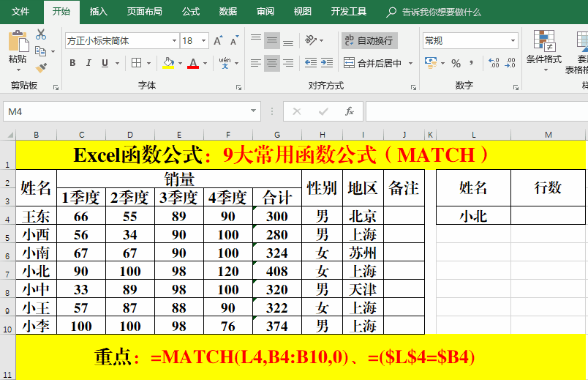This screenshot has height=380, width=588.
Task: Toggle italic formatting
Action: point(89,63)
